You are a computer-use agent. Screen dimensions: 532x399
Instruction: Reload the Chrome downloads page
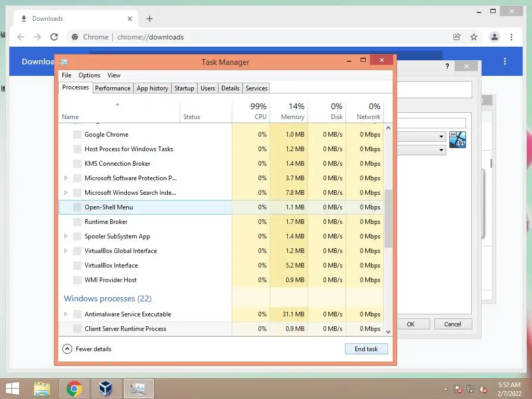coord(54,37)
